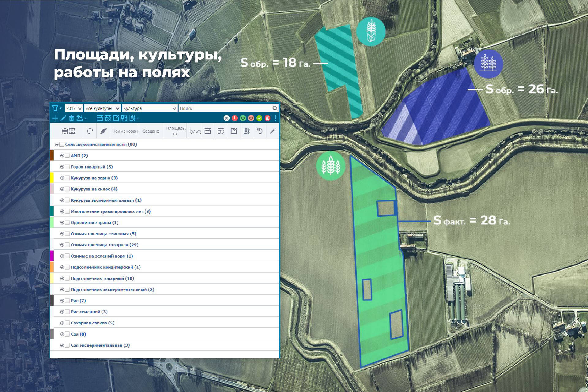Viewport: 588px width, 392px height.
Task: Click the collapse-all rows icon in the header
Action: (x=65, y=131)
